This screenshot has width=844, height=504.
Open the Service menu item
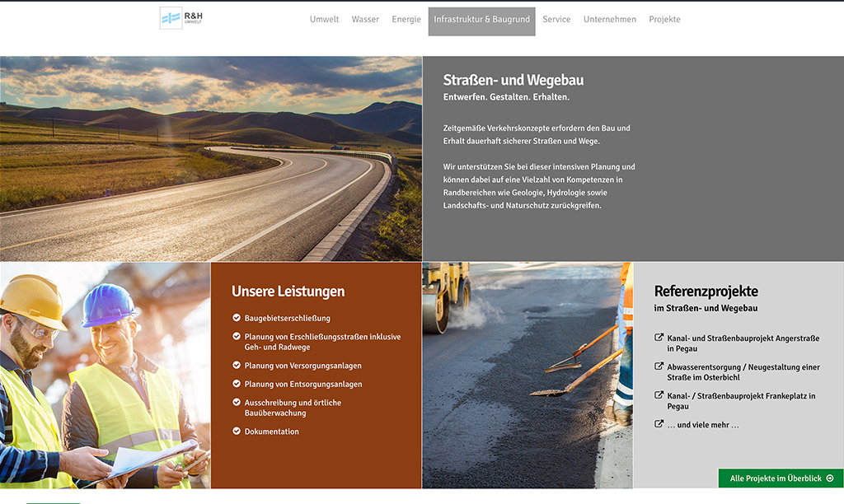click(556, 20)
